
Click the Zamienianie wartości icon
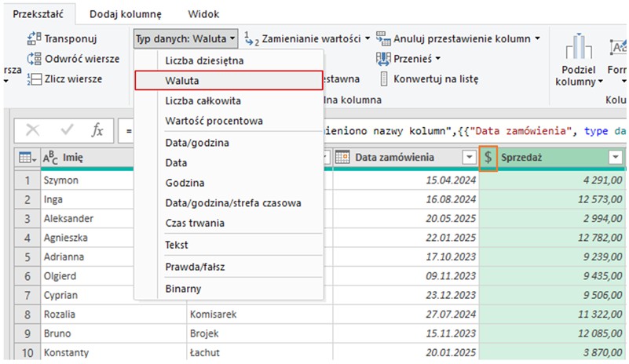click(251, 39)
